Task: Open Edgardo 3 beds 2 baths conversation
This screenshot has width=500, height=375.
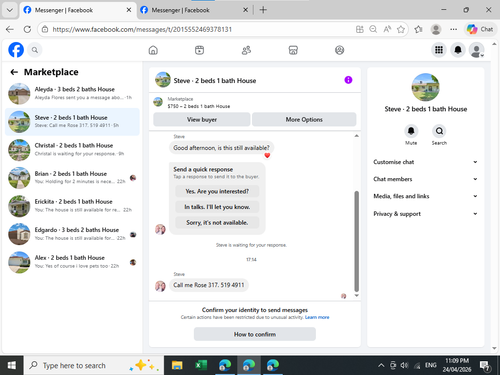Action: tap(72, 234)
